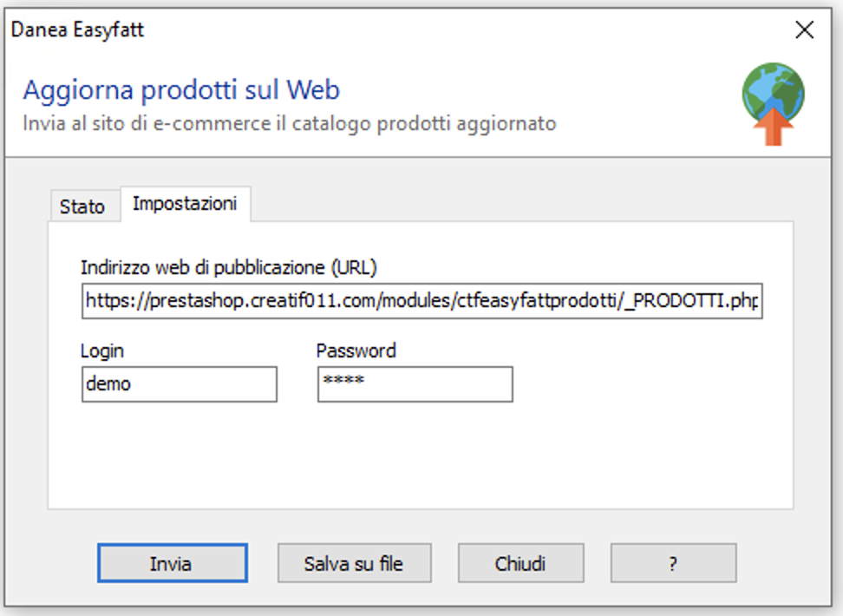Click into the Login field containing demo
Screen dimensions: 843x616
[x=179, y=384]
